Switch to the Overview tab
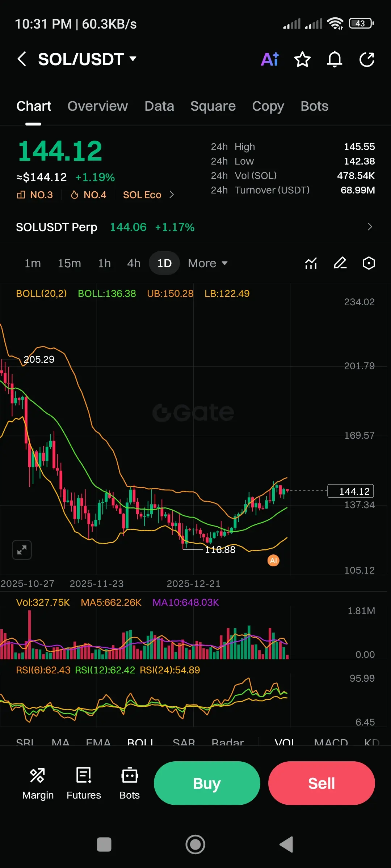Screen dimensions: 391x868 coord(98,106)
